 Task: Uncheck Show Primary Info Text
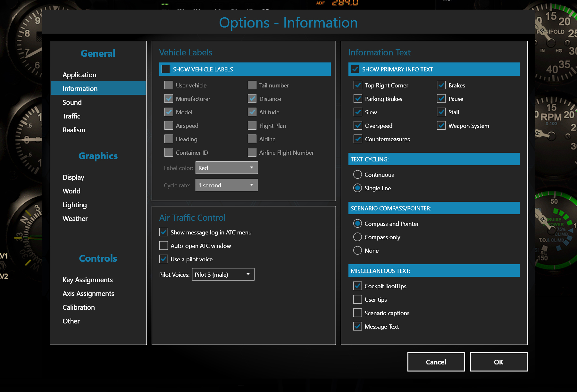(355, 69)
